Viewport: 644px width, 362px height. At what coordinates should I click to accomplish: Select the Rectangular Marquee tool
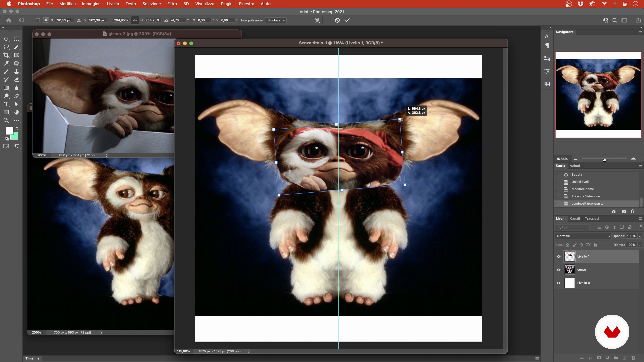(16, 39)
